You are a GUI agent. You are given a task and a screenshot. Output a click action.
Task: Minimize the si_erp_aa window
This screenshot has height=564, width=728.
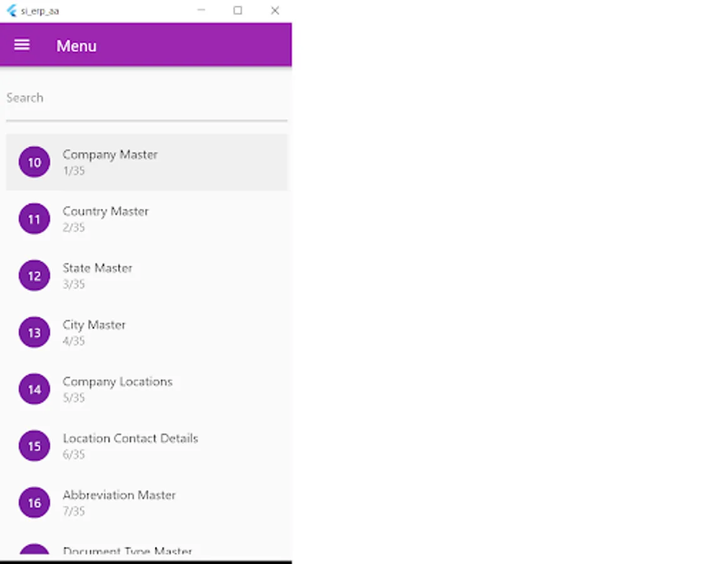201,10
